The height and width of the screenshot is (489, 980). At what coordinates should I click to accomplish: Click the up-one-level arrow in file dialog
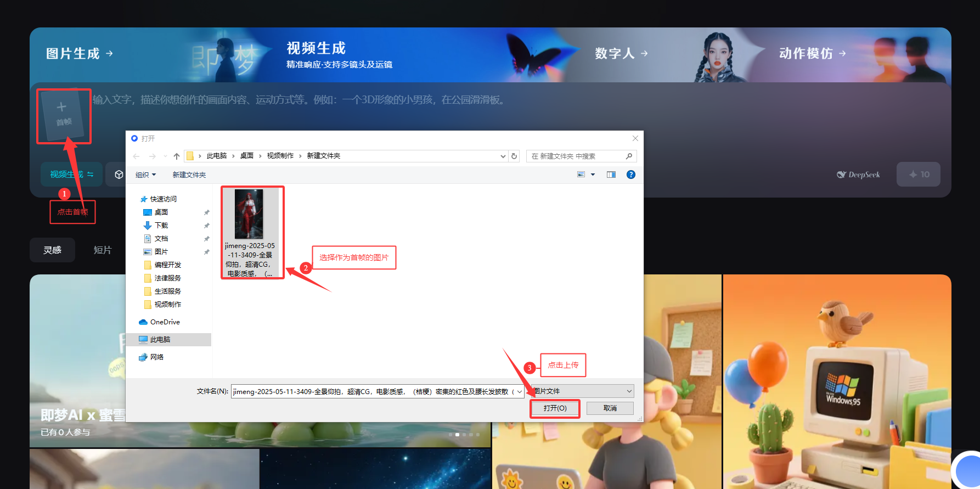click(x=177, y=156)
